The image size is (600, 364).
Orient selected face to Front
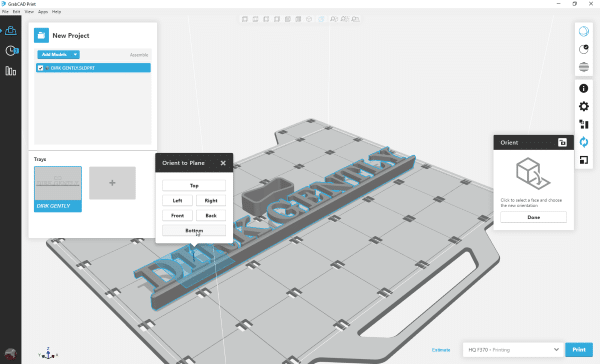click(x=178, y=215)
